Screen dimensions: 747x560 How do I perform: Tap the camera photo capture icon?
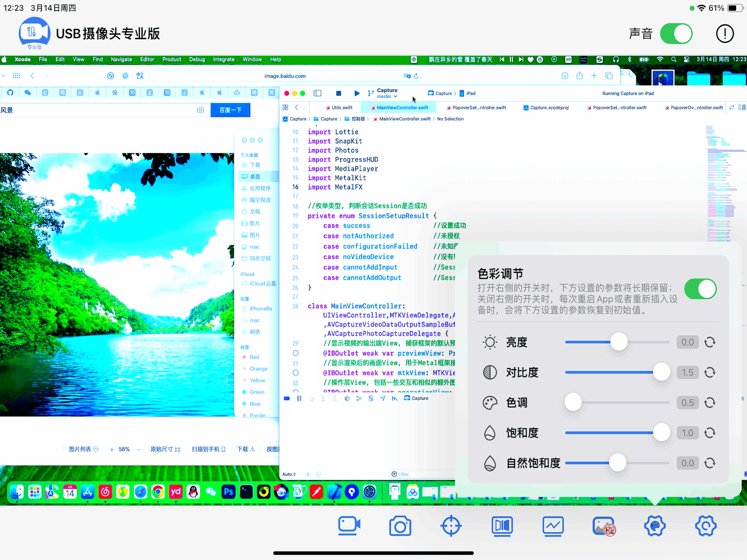(x=400, y=526)
